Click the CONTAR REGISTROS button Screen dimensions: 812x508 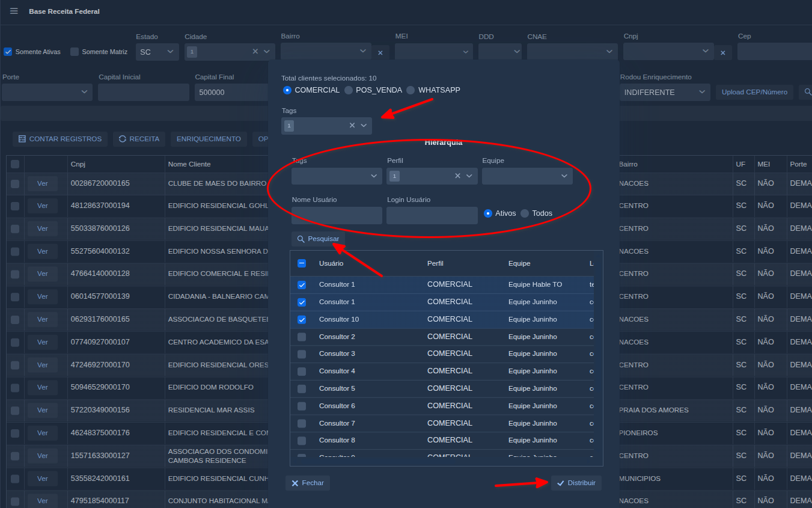point(60,139)
